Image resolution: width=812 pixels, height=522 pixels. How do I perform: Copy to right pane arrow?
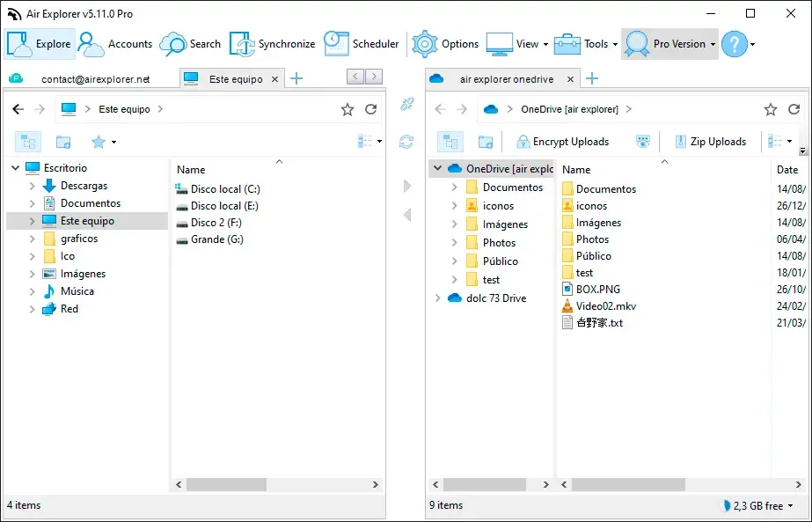pyautogui.click(x=407, y=186)
